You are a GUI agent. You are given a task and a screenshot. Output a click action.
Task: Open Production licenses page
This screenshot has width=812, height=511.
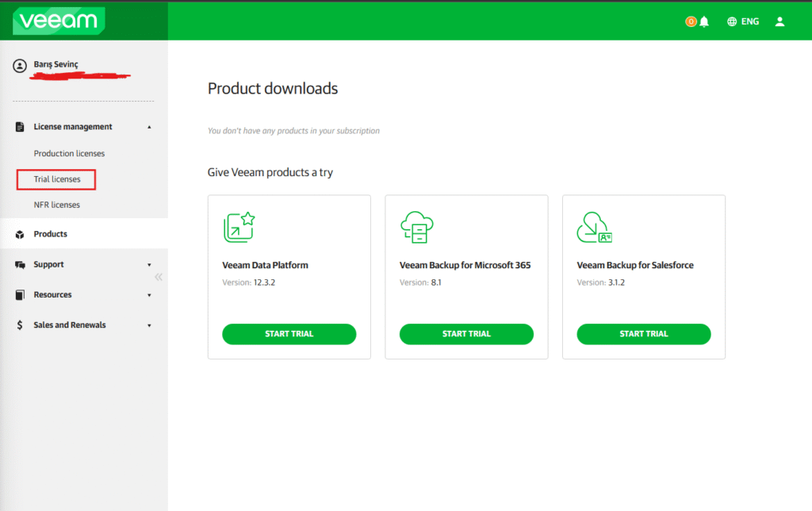click(70, 153)
